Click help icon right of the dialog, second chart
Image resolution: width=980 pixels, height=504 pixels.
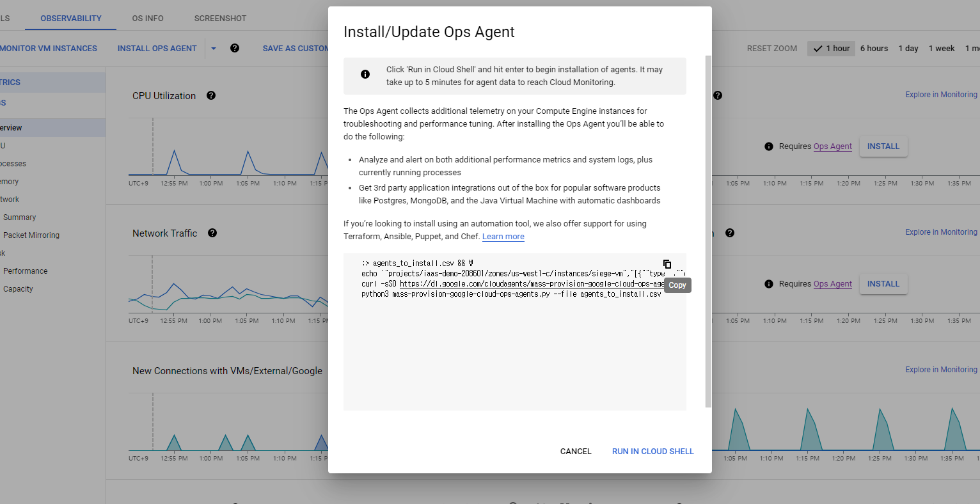coord(730,233)
